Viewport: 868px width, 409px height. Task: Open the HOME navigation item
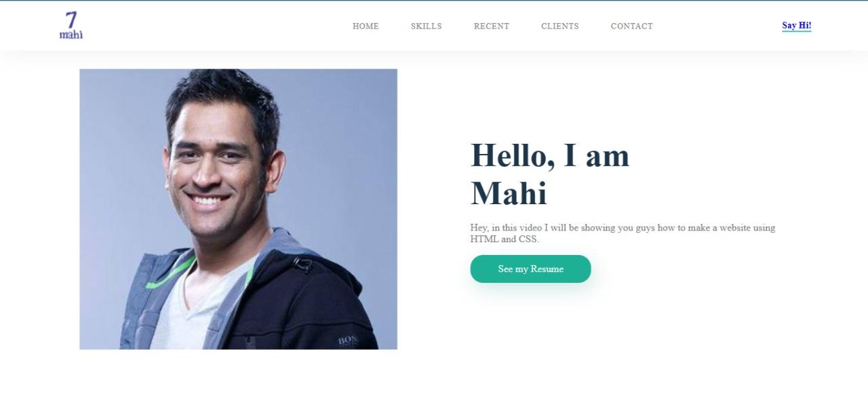(366, 26)
